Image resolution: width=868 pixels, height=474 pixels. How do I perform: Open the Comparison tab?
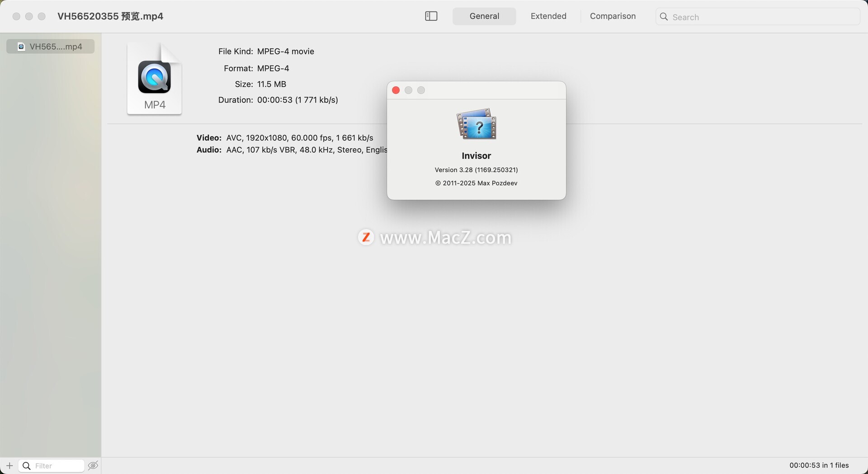tap(613, 16)
